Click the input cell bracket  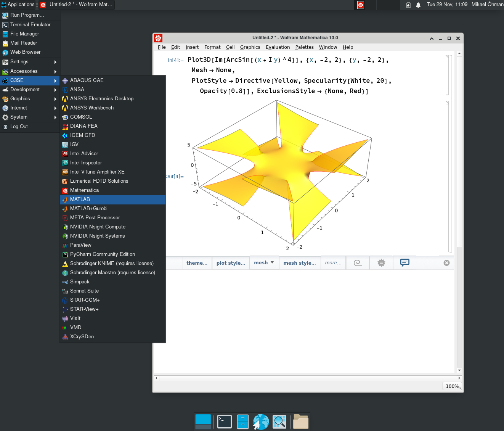448,75
